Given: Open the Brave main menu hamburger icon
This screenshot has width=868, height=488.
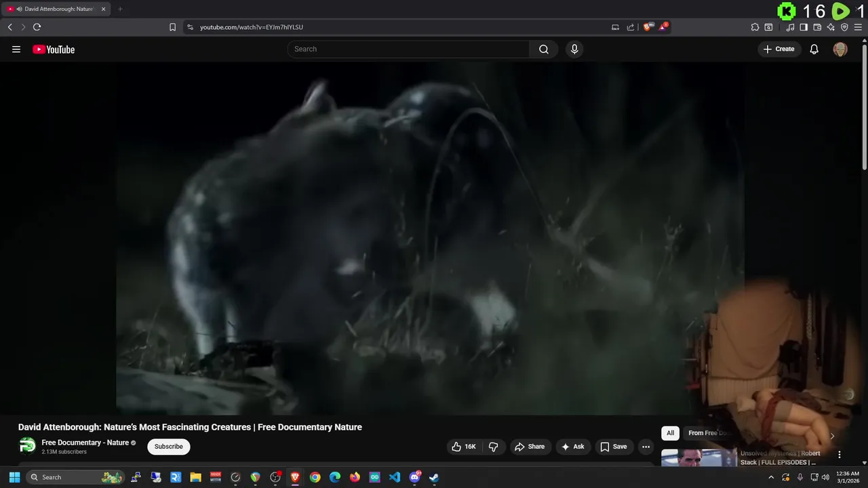Looking at the screenshot, I should coord(858,27).
